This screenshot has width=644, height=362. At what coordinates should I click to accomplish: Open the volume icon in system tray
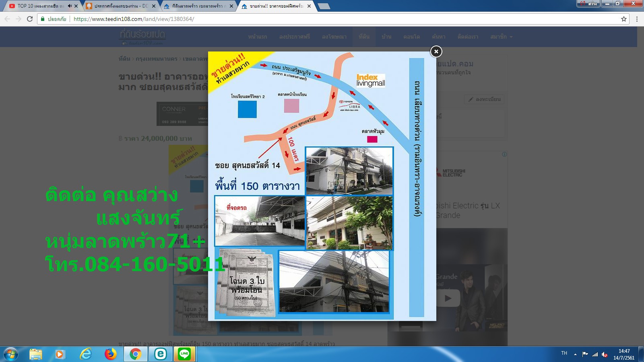click(x=605, y=354)
